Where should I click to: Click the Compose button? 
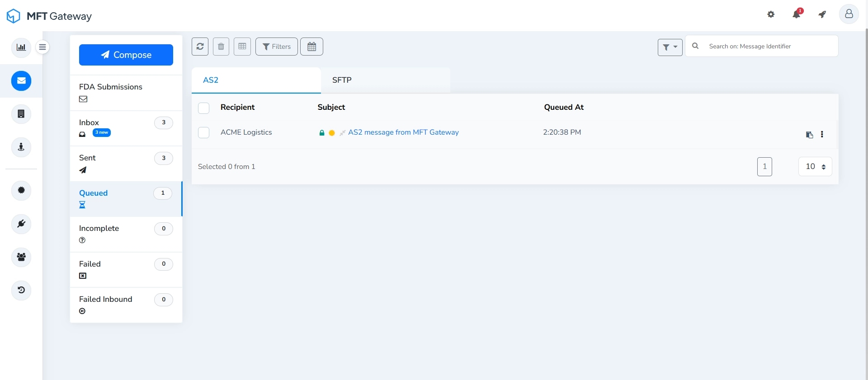(126, 55)
